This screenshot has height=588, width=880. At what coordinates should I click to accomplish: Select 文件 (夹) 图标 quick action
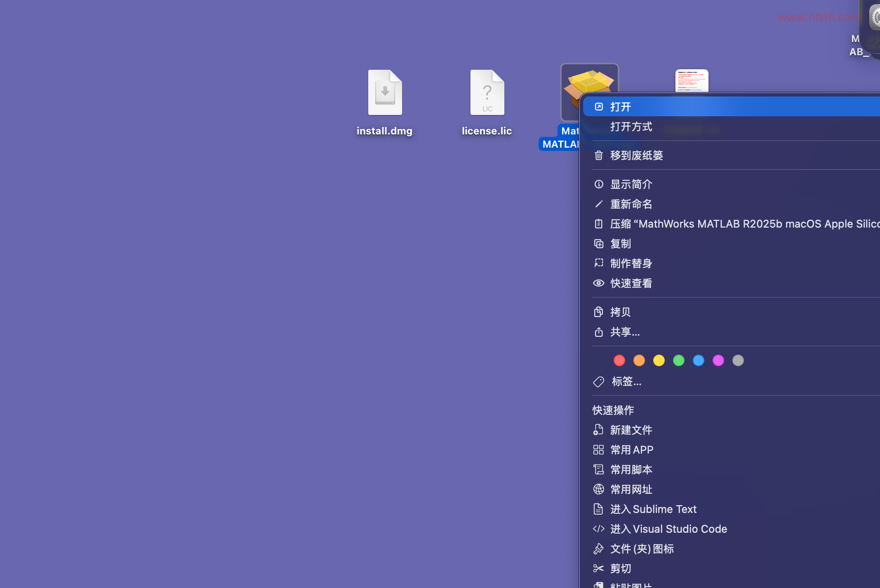pyautogui.click(x=732, y=549)
